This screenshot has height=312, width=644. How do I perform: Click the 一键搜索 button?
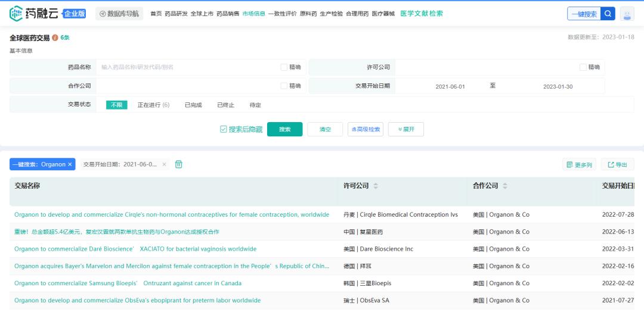pyautogui.click(x=584, y=14)
